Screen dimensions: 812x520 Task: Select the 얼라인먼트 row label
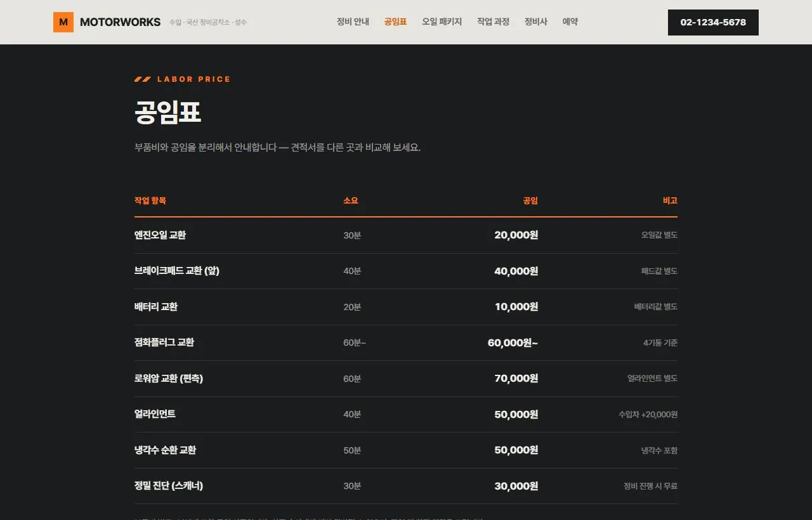point(155,414)
